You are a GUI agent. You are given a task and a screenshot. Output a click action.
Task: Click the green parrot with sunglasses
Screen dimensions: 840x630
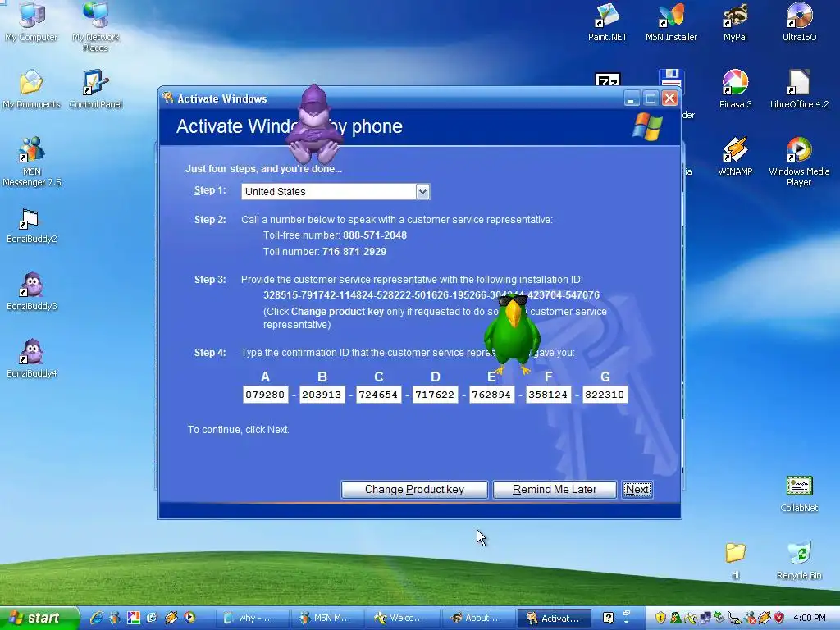tap(512, 333)
